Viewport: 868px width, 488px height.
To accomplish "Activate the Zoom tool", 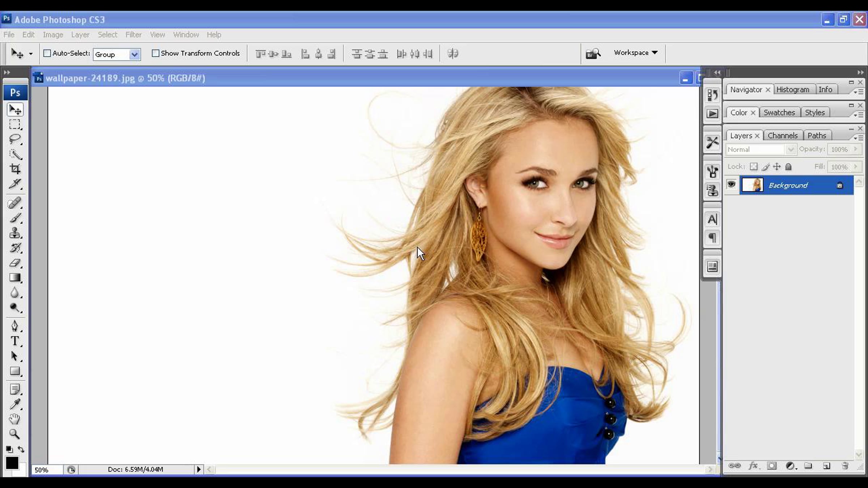I will point(14,434).
